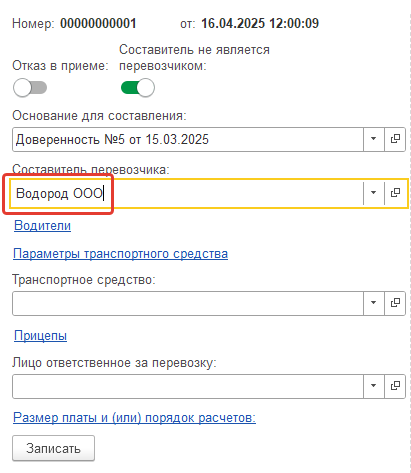
Task: Expand the Лицо ответственное за перевозку dropdown
Action: click(374, 386)
